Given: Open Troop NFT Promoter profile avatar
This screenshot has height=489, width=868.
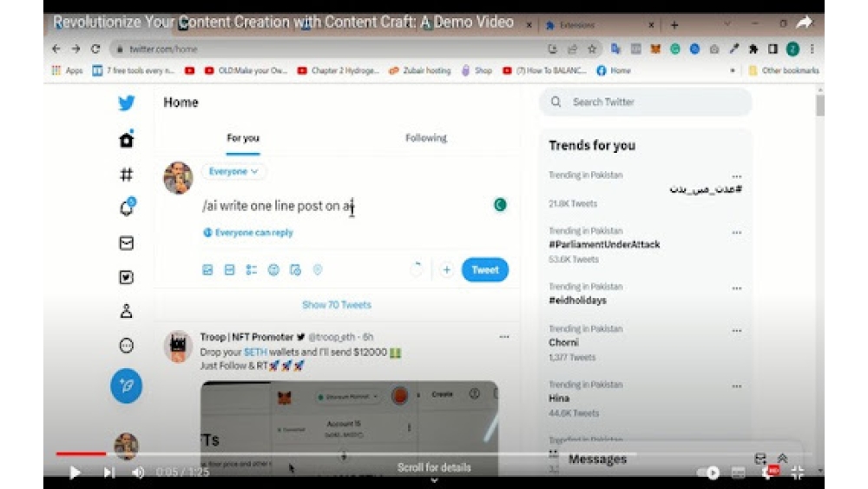Looking at the screenshot, I should [178, 346].
